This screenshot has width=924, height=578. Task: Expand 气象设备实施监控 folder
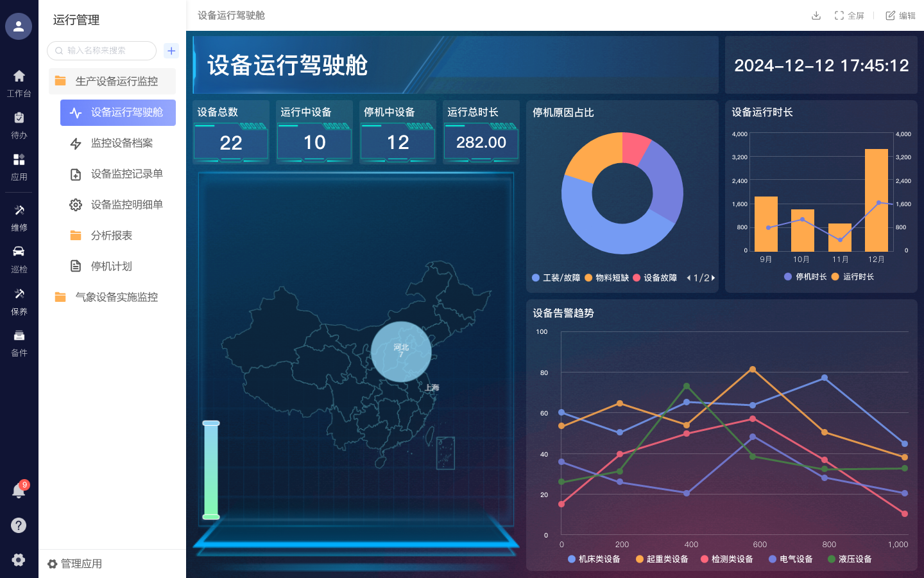click(x=112, y=297)
